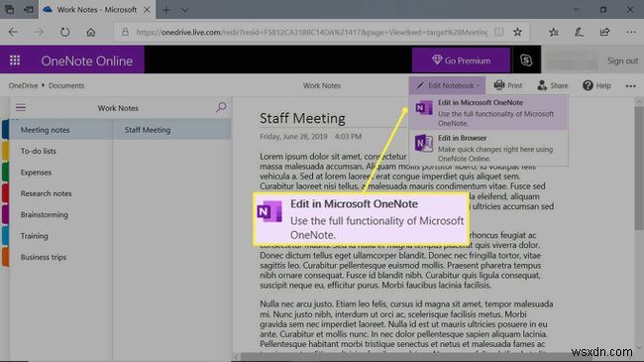Set these tabs aside

tap(29, 9)
